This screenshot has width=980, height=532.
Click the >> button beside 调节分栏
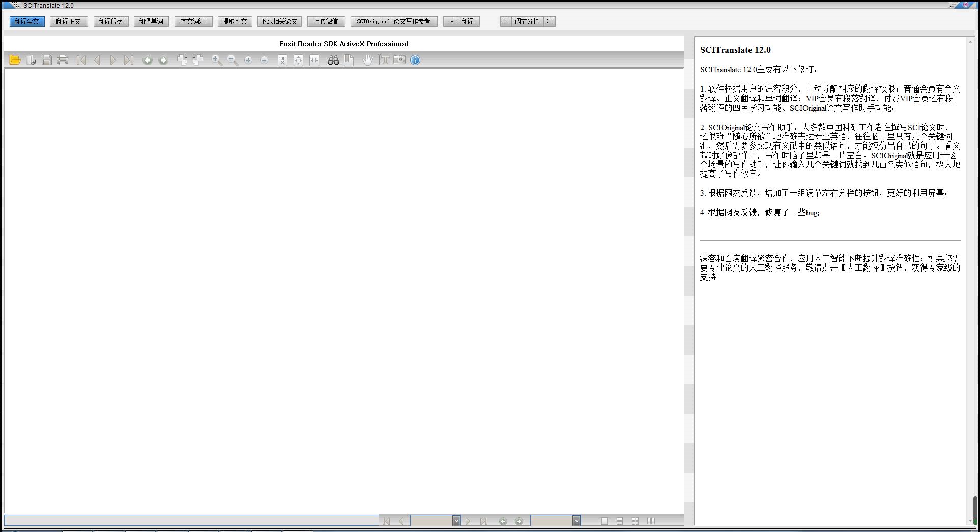click(550, 21)
